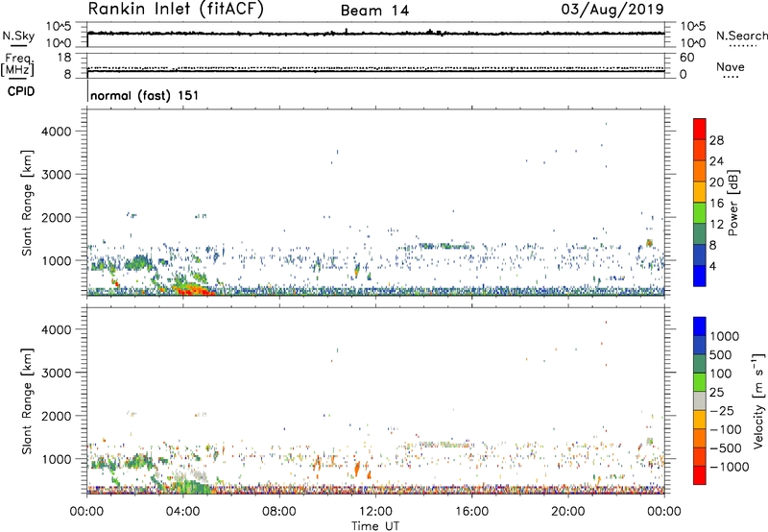Click the '500' velocity colorbar tick

(721, 354)
